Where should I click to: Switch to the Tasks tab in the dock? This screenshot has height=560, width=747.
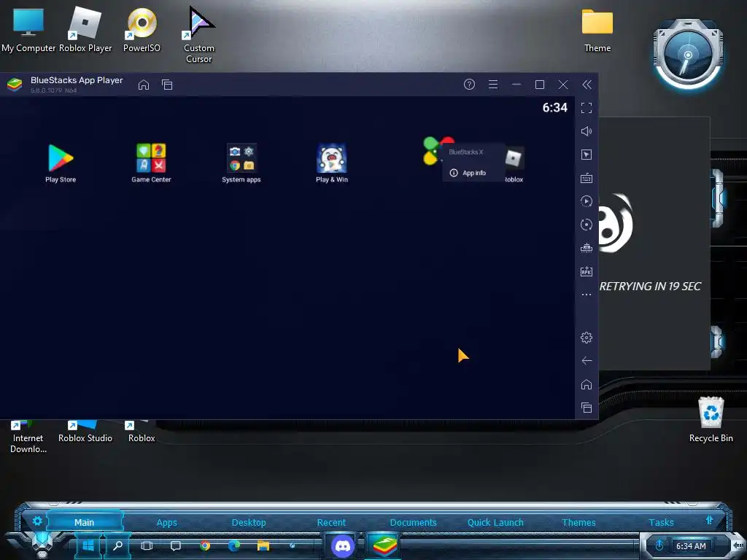(x=661, y=522)
